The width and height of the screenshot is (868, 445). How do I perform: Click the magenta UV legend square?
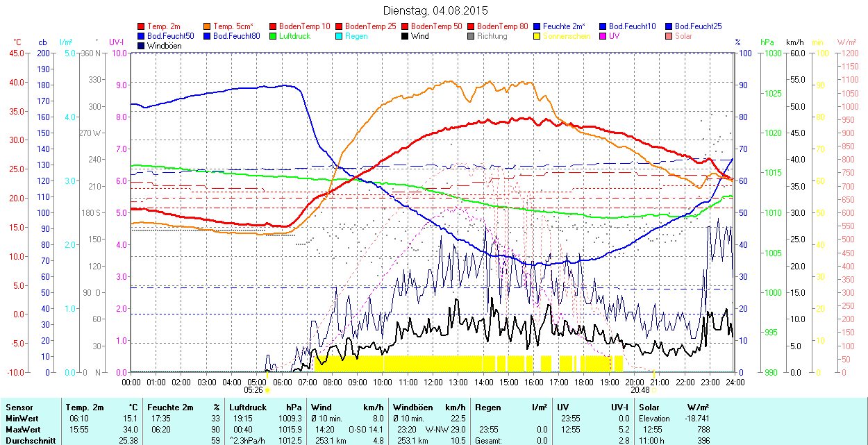603,36
